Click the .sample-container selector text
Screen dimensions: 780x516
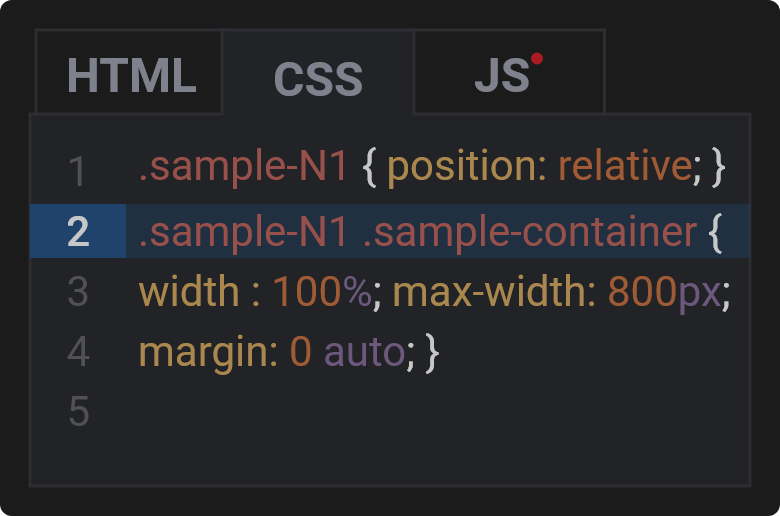pos(530,232)
